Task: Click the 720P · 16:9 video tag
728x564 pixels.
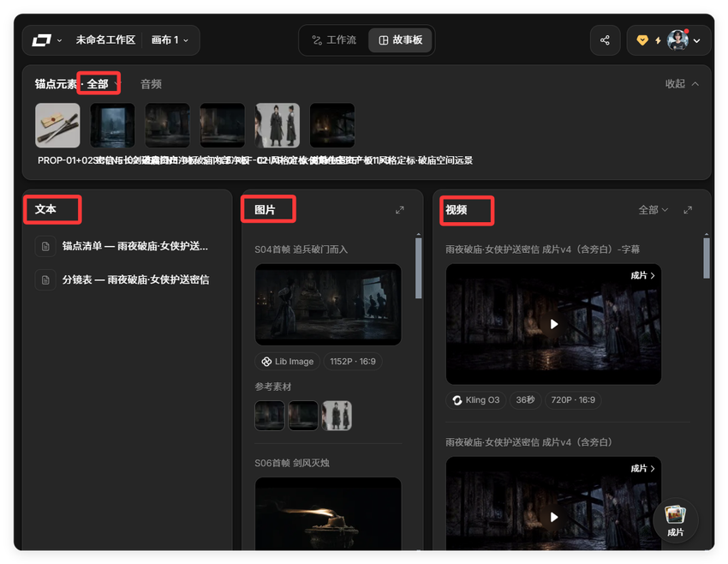Action: pyautogui.click(x=573, y=400)
